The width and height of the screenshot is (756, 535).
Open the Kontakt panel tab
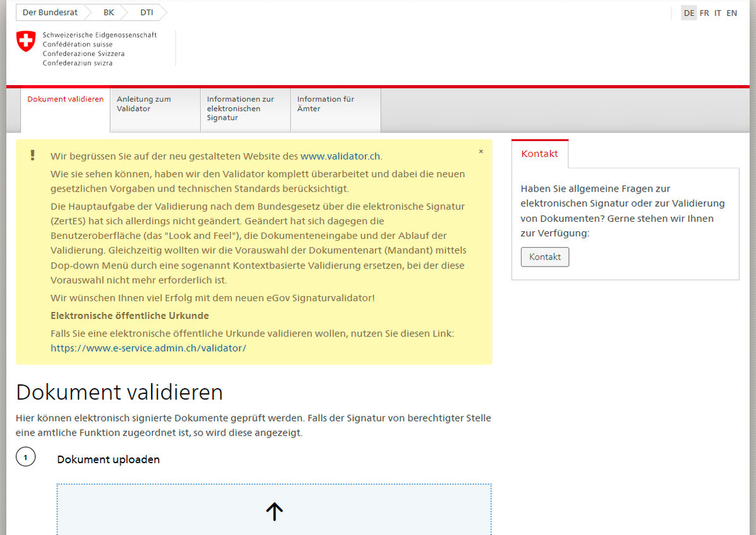(539, 153)
